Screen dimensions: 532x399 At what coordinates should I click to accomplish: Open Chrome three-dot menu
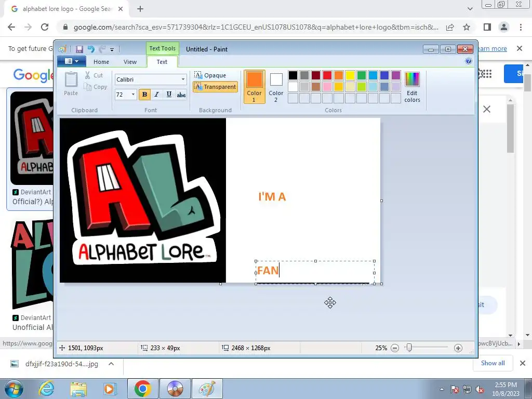[x=521, y=27]
